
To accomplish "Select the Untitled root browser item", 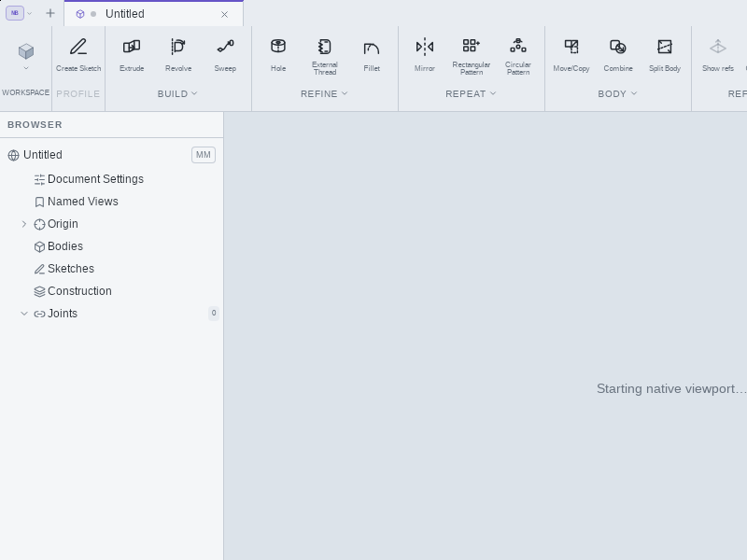I will [111, 155].
